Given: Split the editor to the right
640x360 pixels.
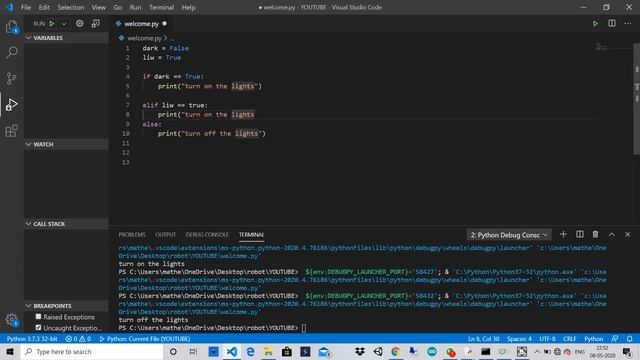Looking at the screenshot, I should pos(612,24).
